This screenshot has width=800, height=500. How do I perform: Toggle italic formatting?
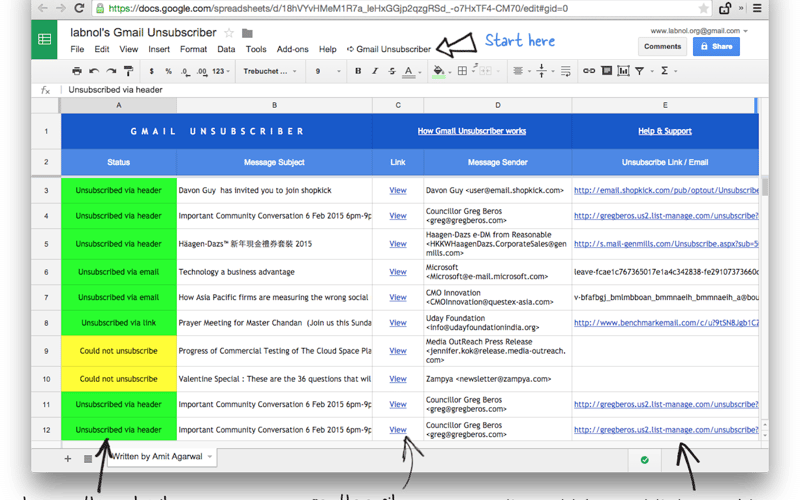(374, 71)
